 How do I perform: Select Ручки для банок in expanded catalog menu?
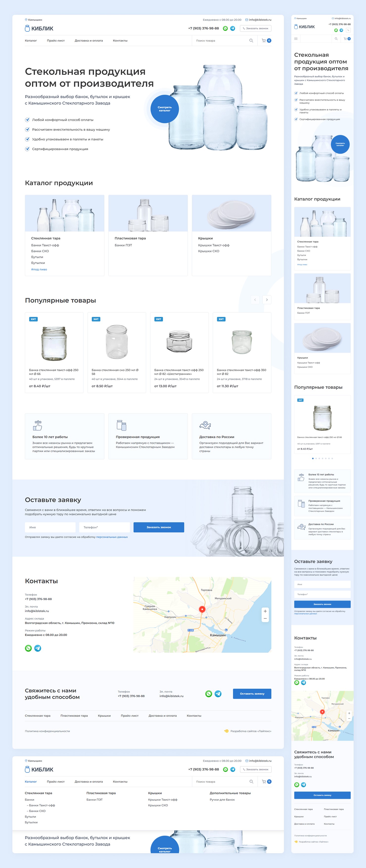click(x=222, y=800)
